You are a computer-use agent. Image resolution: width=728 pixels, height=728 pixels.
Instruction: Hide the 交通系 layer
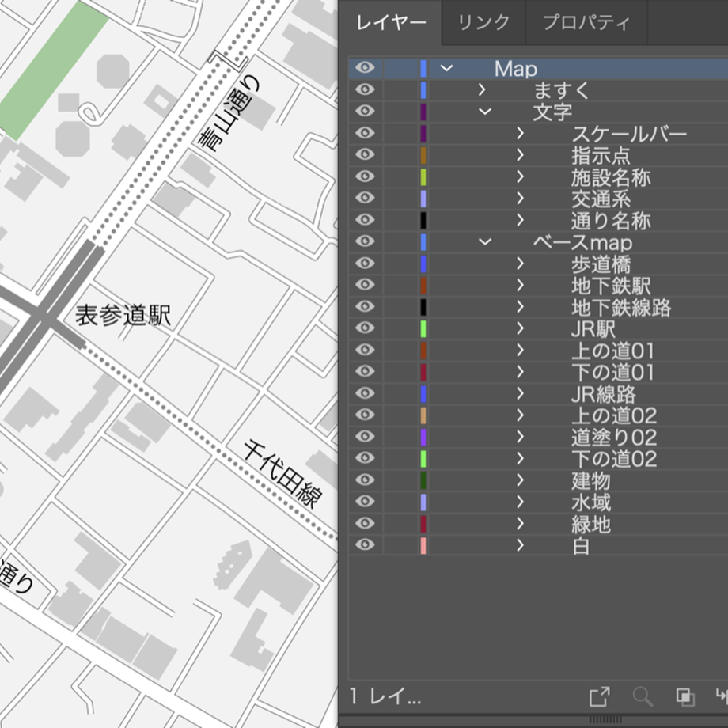point(365,198)
